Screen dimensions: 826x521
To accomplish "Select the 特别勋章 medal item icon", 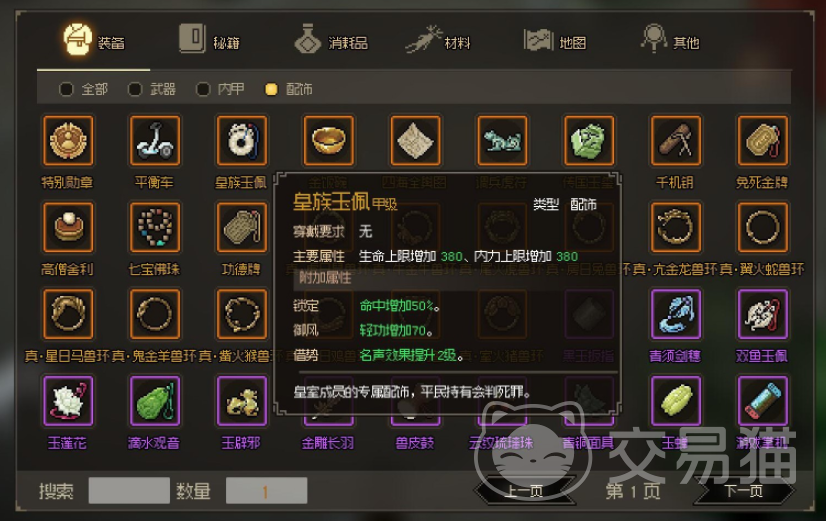I will tap(68, 141).
